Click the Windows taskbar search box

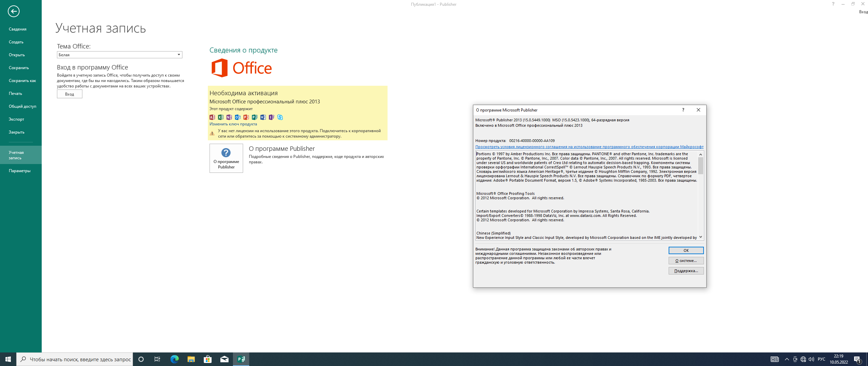(x=75, y=359)
